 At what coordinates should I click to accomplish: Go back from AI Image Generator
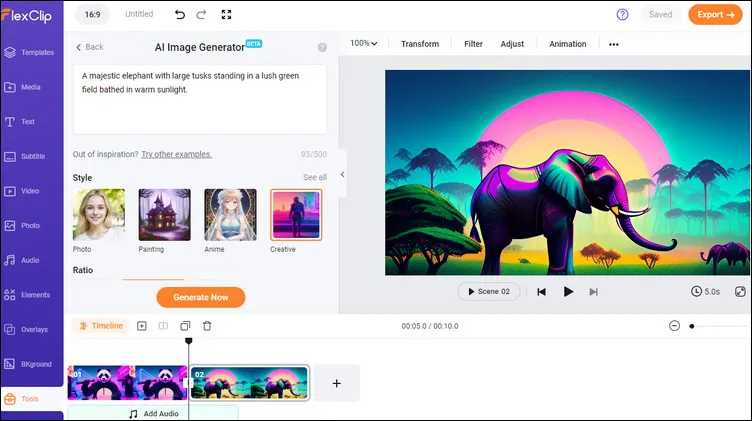tap(90, 47)
